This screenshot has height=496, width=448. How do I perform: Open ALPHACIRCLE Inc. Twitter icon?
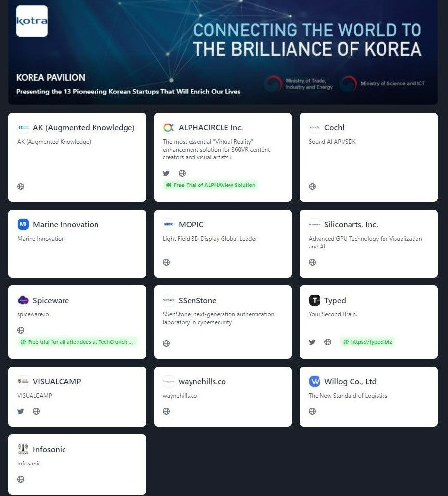[166, 173]
